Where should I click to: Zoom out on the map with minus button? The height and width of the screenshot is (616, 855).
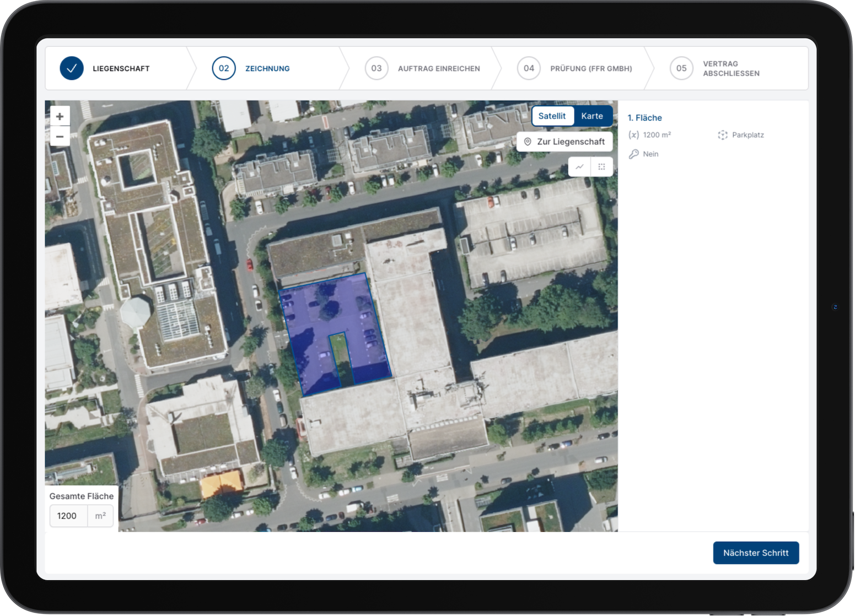(x=60, y=136)
